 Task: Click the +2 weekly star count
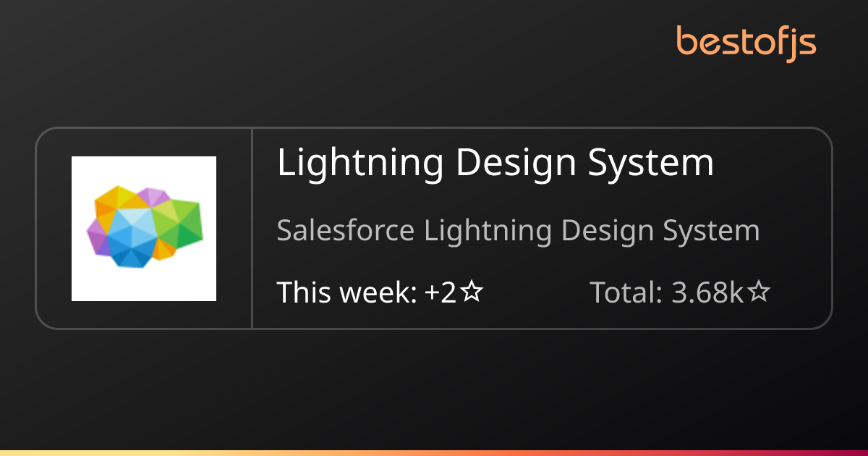coord(441,292)
